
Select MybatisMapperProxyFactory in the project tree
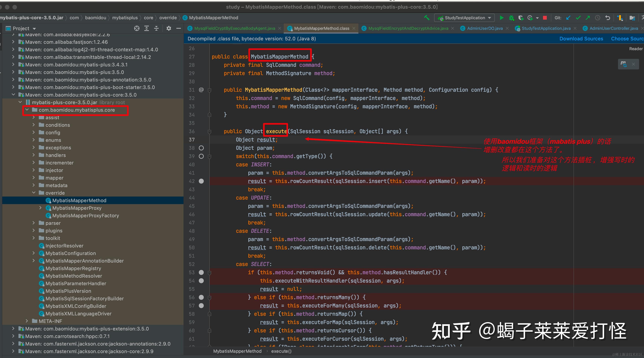(x=86, y=216)
